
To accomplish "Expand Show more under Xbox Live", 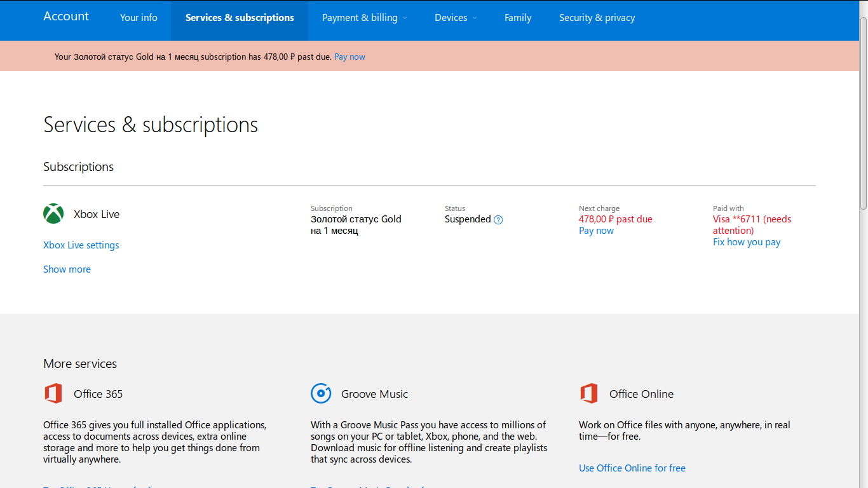I will (x=67, y=269).
